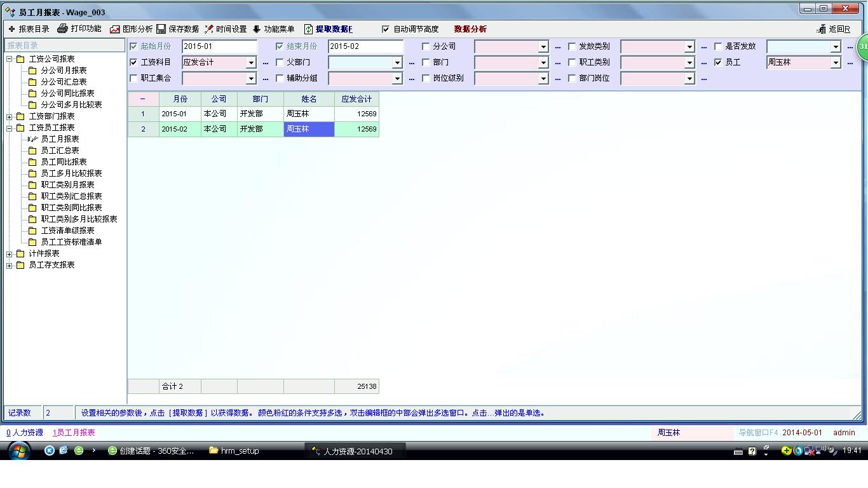Viewport: 868px width, 488px height.
Task: Click the 应发合计 column header
Action: point(356,99)
